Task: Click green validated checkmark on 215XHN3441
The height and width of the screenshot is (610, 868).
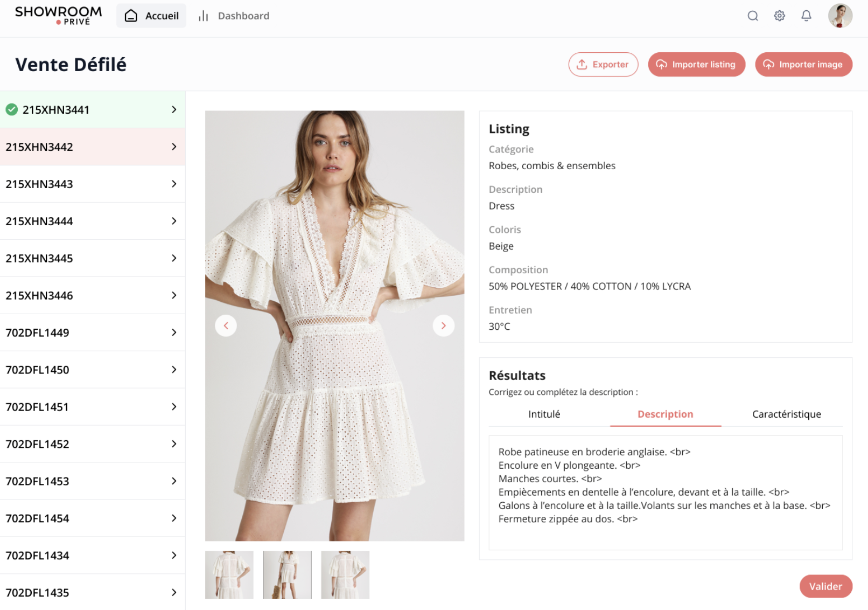Action: [12, 110]
